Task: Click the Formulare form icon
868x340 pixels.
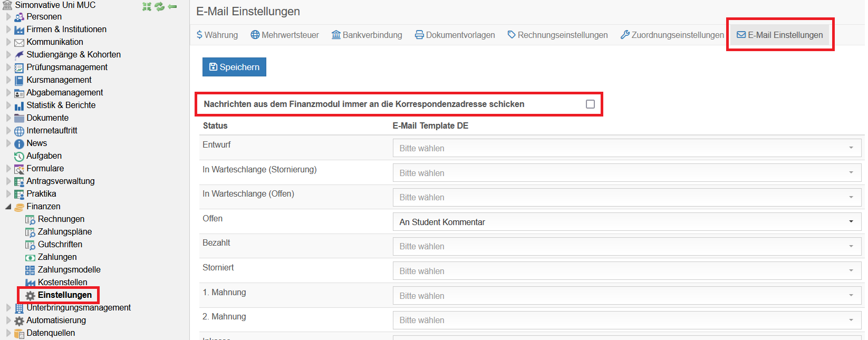Action: pos(20,169)
